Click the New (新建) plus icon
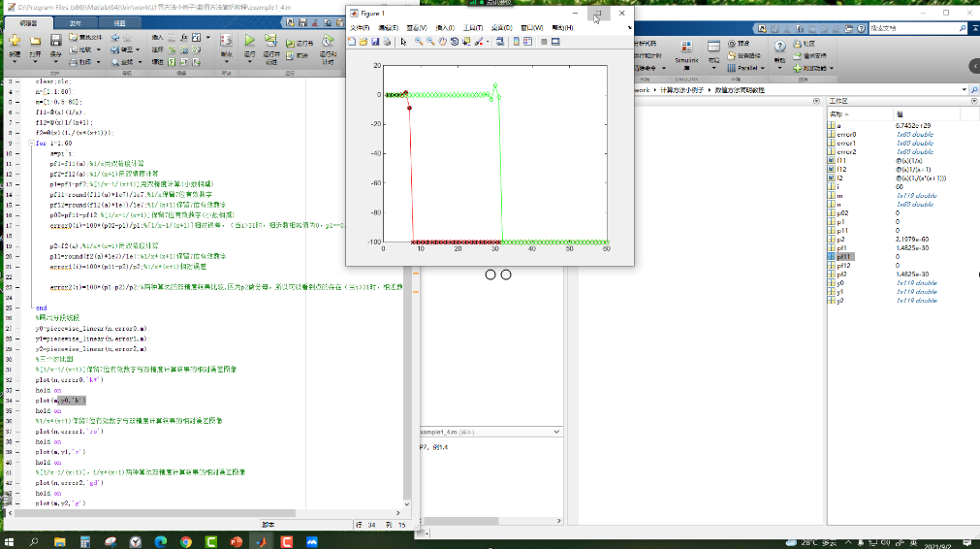This screenshot has width=980, height=549. click(x=15, y=41)
